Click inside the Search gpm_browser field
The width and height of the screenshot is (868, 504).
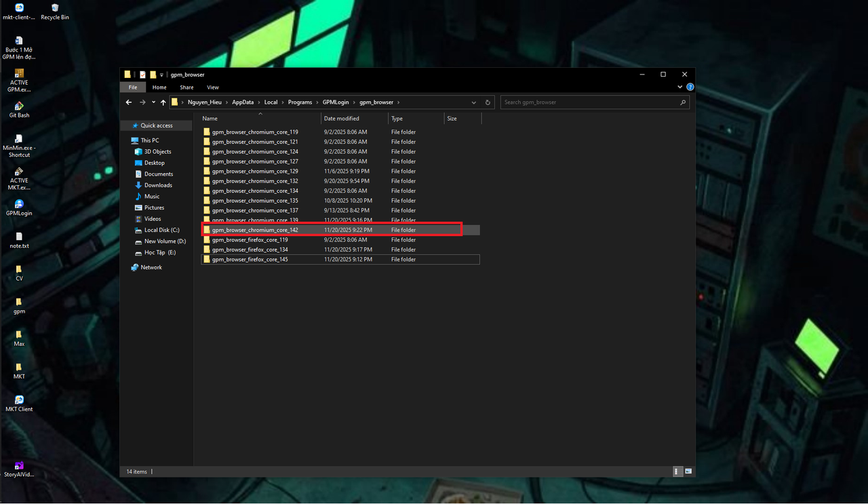click(589, 102)
